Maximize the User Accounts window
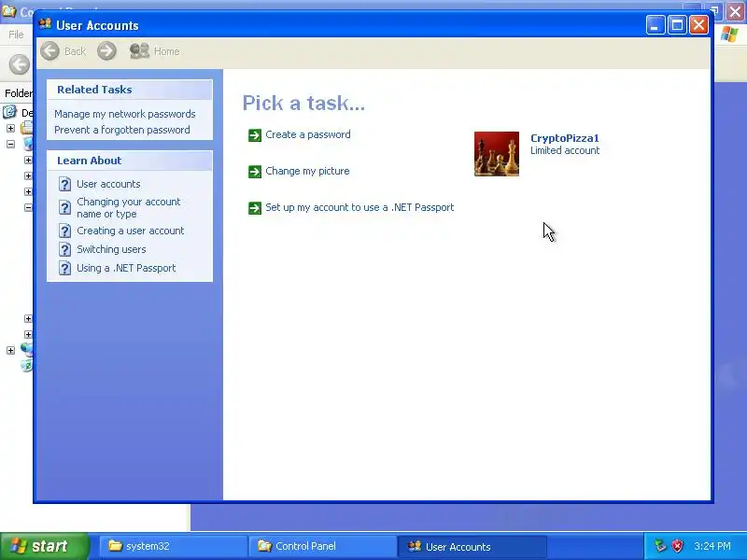747x560 pixels. pos(677,25)
